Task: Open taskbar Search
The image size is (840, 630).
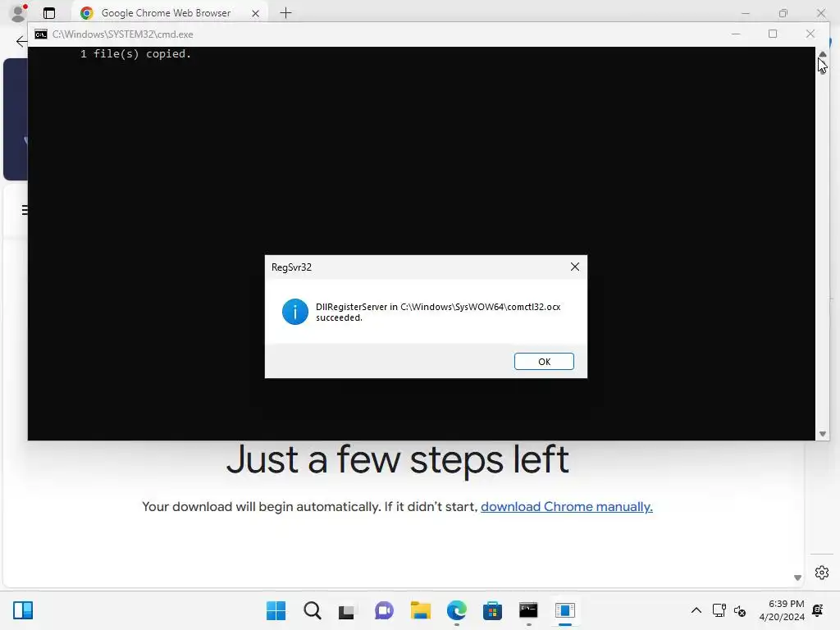Action: point(313,610)
